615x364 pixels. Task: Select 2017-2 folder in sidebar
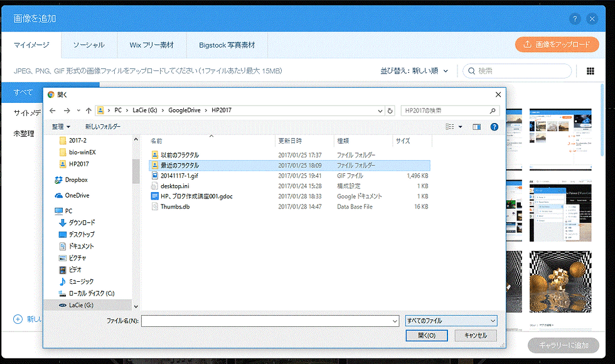coord(73,141)
